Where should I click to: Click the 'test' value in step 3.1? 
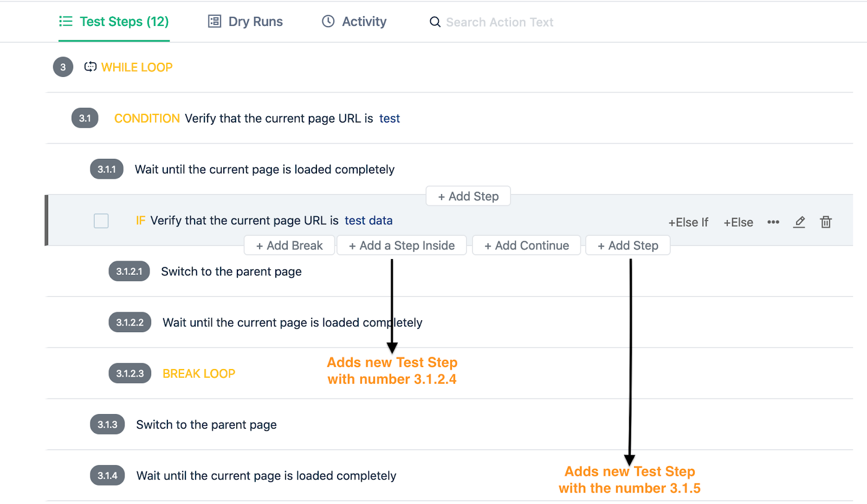tap(390, 118)
